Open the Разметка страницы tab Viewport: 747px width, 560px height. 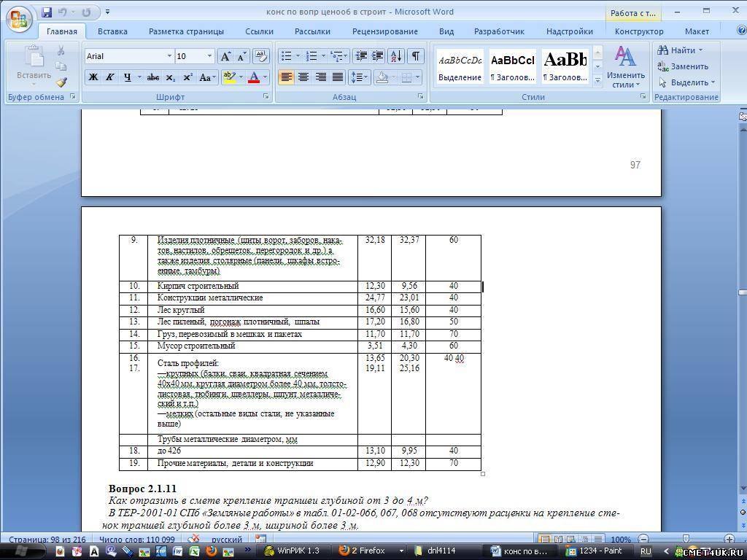186,31
